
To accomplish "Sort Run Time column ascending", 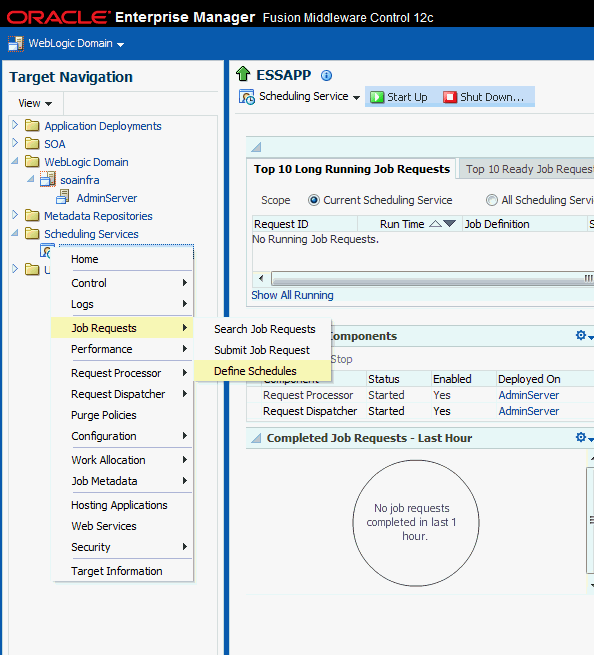I will coord(435,224).
